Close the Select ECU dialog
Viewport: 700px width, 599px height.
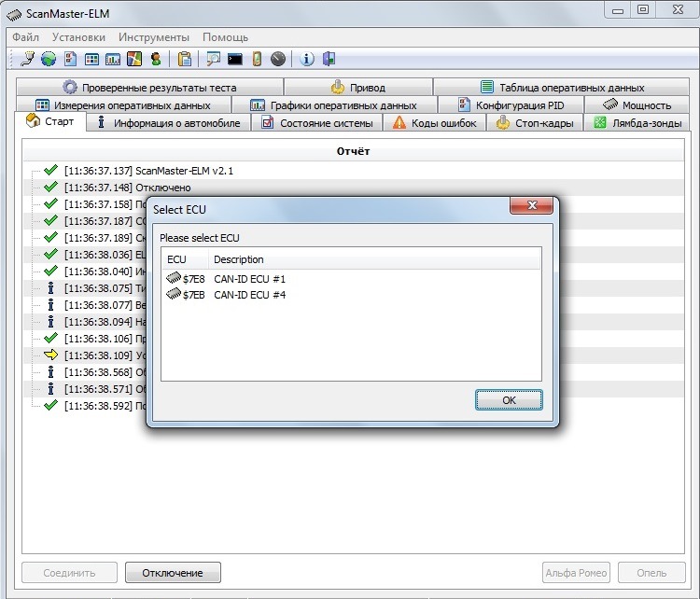[532, 205]
